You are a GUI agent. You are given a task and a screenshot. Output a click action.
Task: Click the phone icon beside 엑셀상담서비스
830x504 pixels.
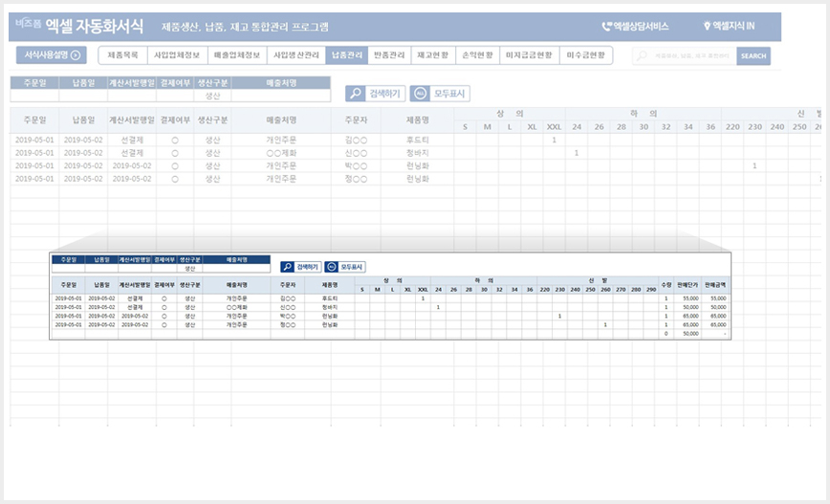pos(606,27)
